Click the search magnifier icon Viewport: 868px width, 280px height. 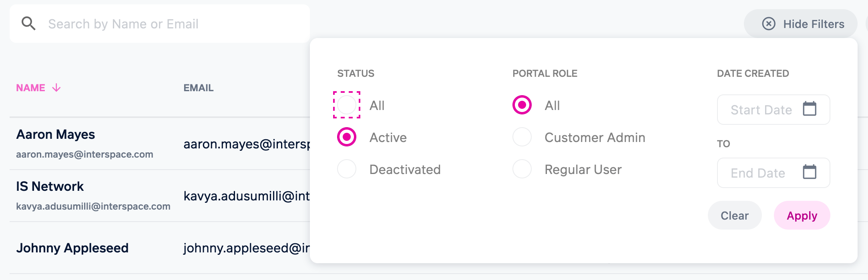click(x=28, y=24)
